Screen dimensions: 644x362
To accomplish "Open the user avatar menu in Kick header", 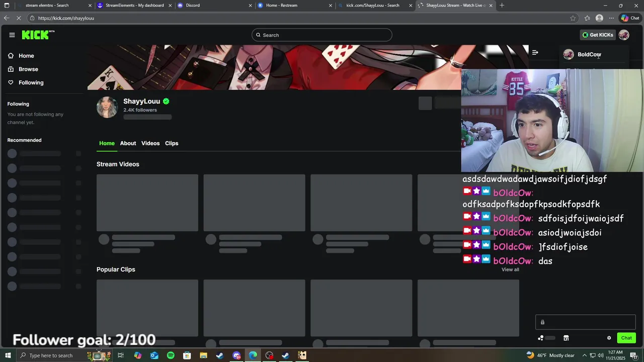I will point(624,35).
